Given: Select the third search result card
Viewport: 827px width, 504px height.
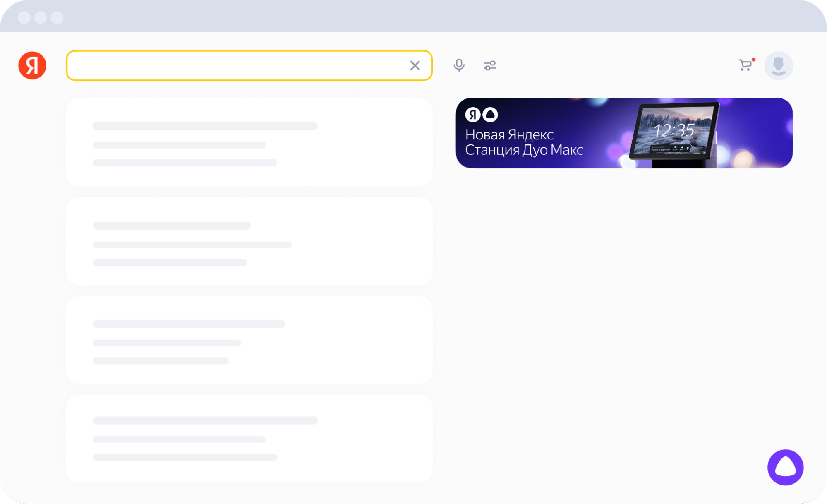Looking at the screenshot, I should [249, 340].
